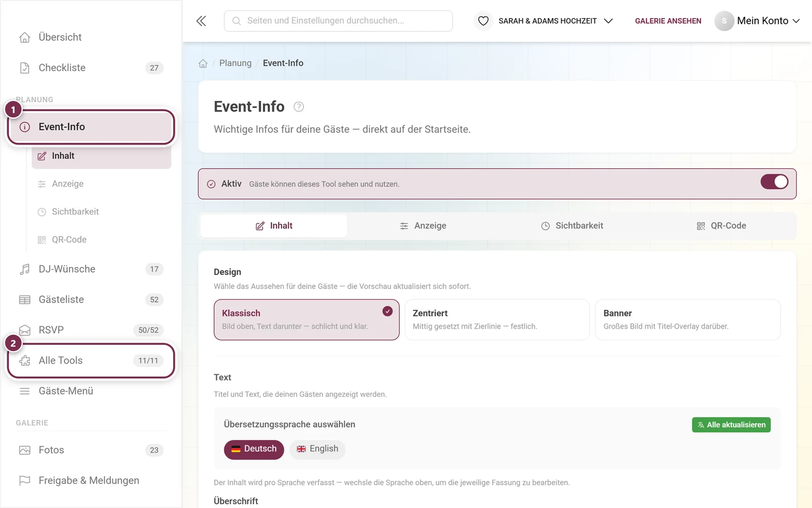Click the RSVP envelope icon
The height and width of the screenshot is (508, 812).
point(25,330)
